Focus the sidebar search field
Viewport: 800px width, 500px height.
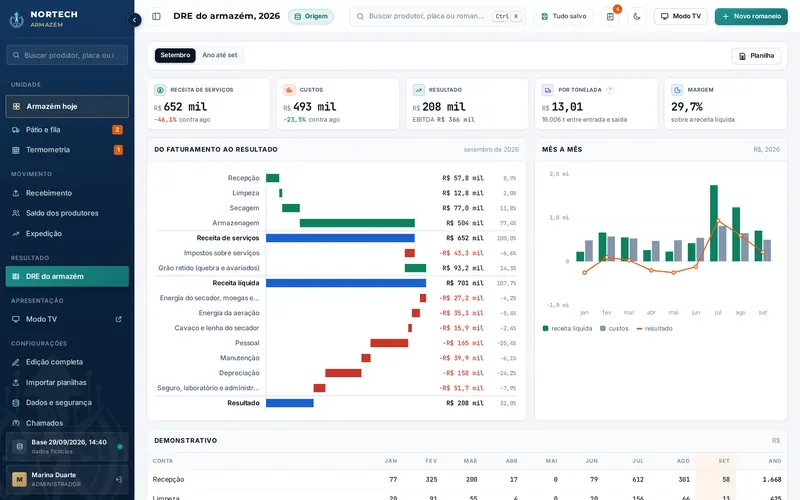point(67,55)
